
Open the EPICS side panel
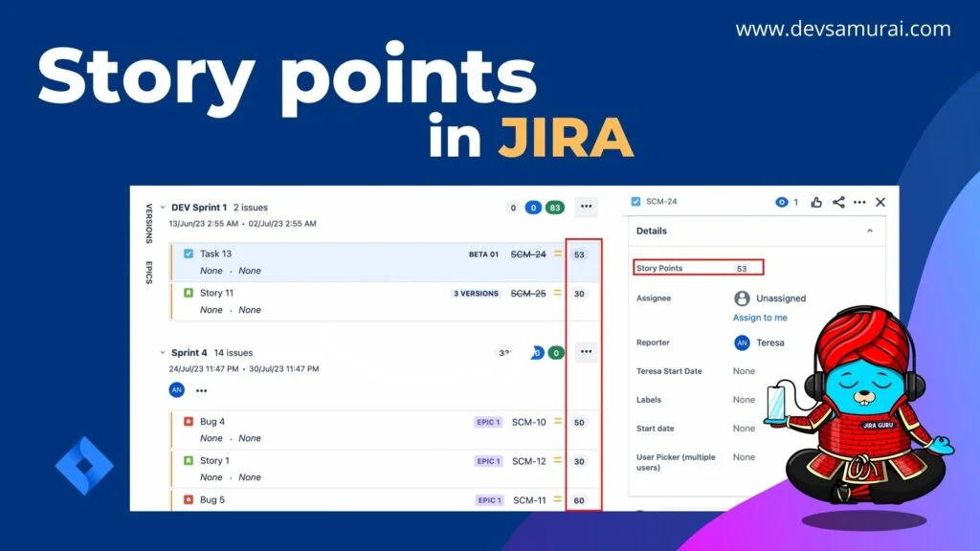click(x=148, y=273)
